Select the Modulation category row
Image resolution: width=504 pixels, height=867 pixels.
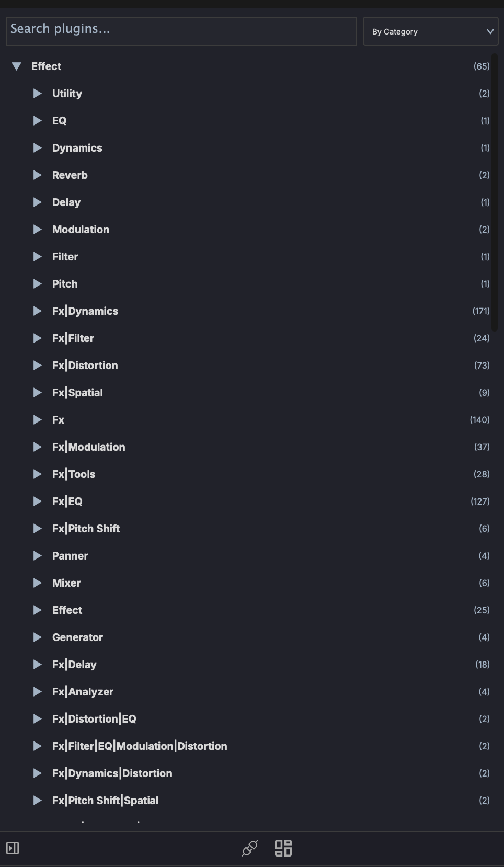[x=81, y=230]
